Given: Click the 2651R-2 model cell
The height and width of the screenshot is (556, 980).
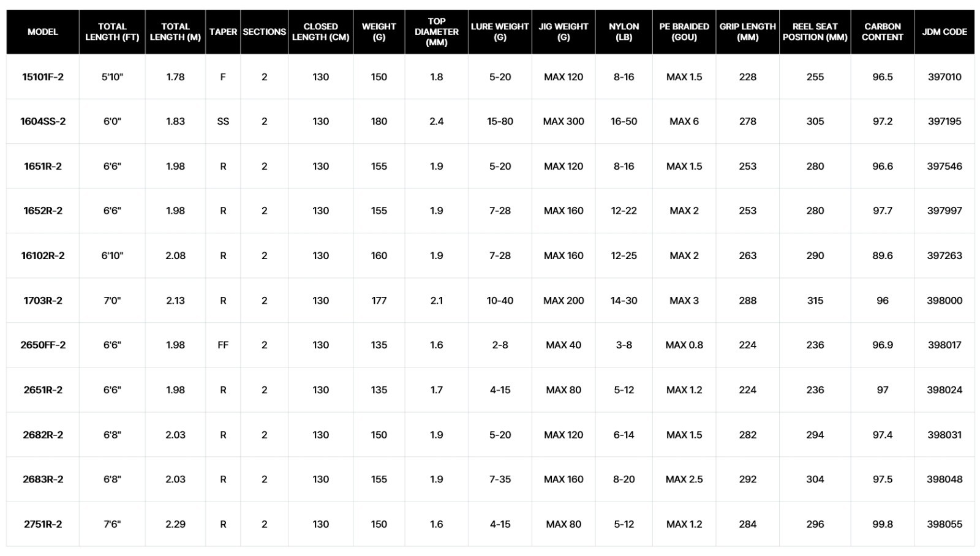Looking at the screenshot, I should click(x=43, y=390).
